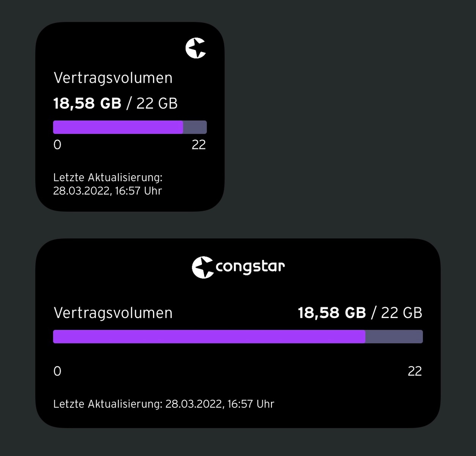Select the Vertragsvolumen label in the large widget
The image size is (476, 456).
tap(113, 313)
